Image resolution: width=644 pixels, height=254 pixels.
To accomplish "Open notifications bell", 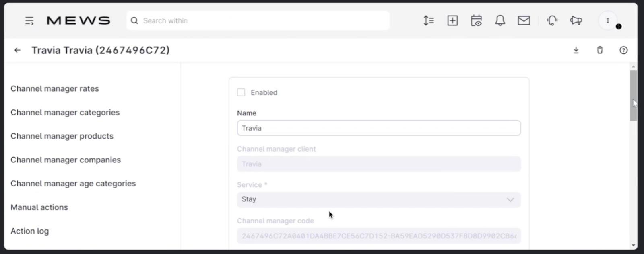I will [500, 20].
